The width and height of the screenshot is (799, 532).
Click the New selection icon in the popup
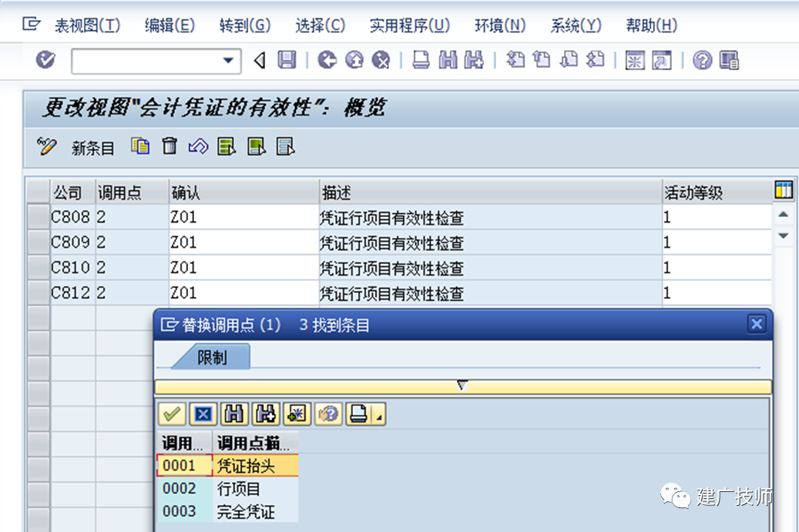pyautogui.click(x=297, y=414)
